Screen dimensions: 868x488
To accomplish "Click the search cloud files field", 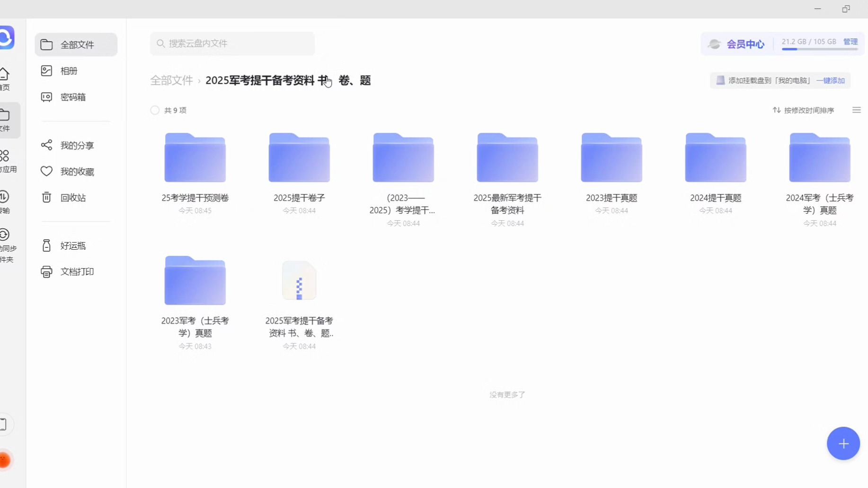I will [232, 44].
